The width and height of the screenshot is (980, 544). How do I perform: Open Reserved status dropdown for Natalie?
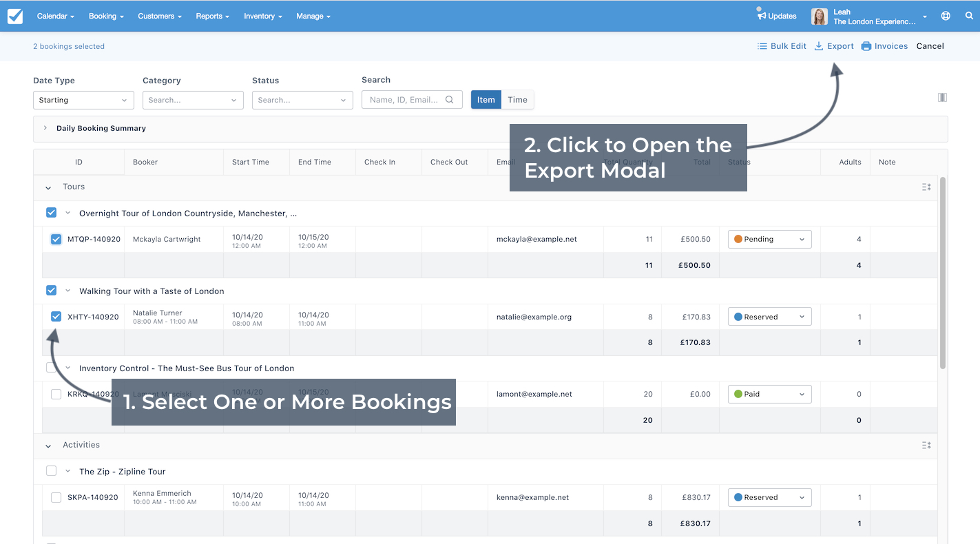(769, 317)
